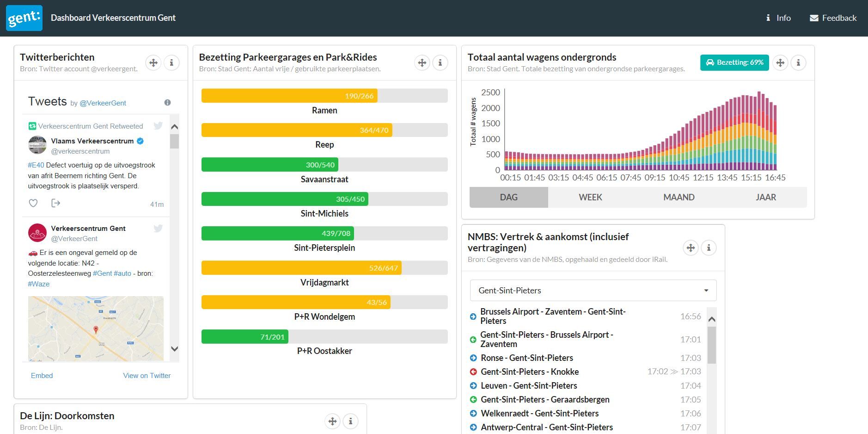Open info icon of Bezetting Parkeergarages panel

[440, 62]
